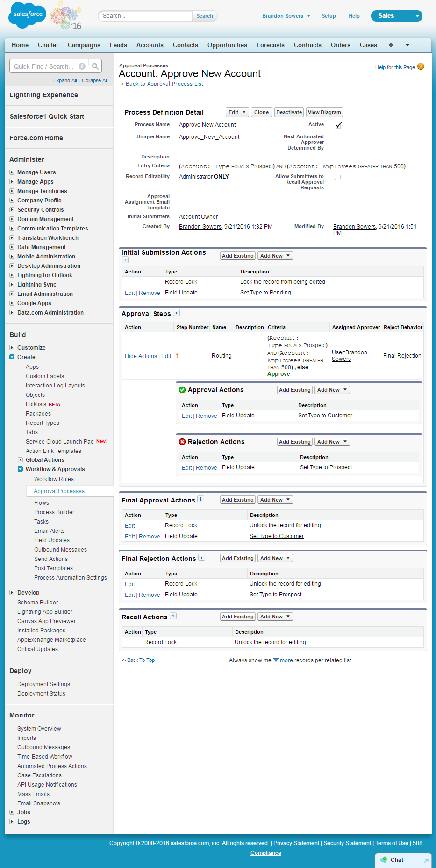Open User:Brandon Sowers approver link

pyautogui.click(x=349, y=356)
